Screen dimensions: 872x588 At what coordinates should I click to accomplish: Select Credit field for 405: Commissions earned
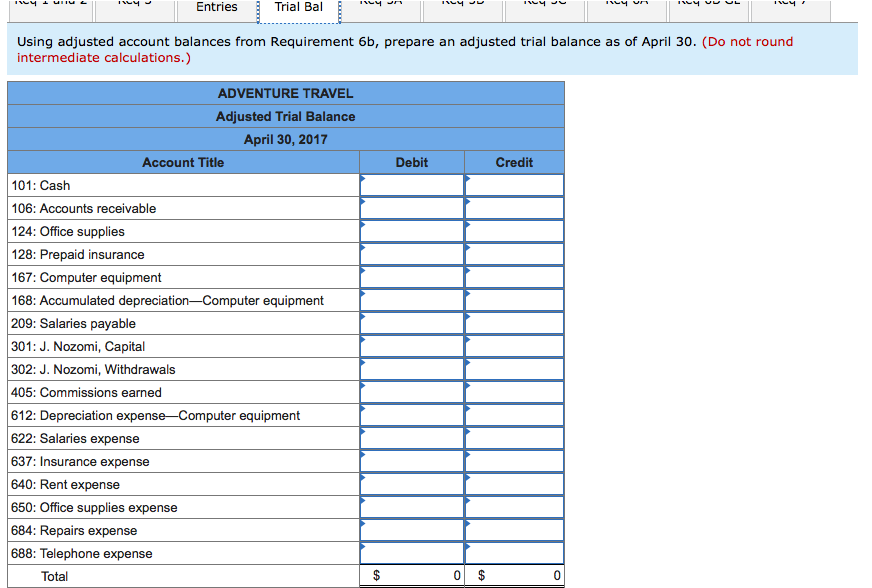coord(514,392)
